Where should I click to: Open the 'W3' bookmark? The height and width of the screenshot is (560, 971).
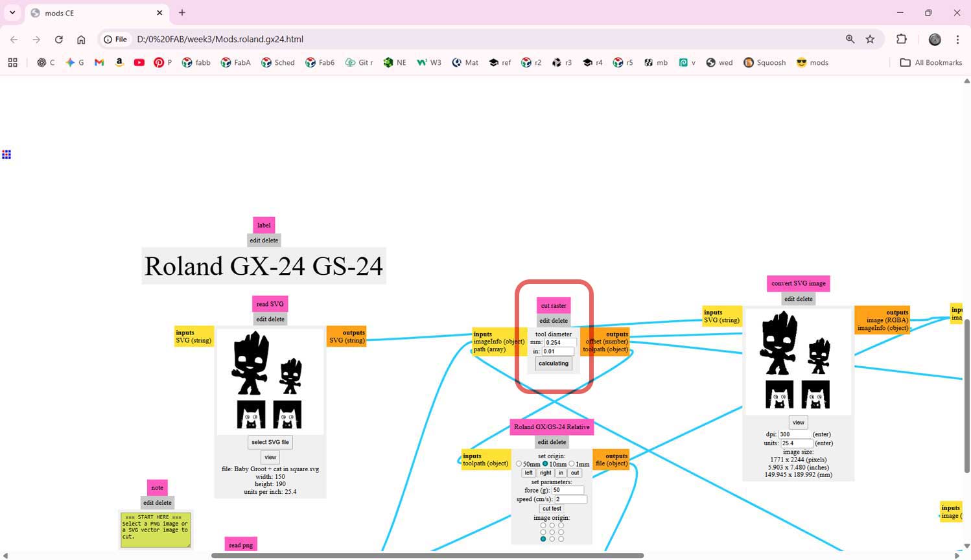click(429, 63)
